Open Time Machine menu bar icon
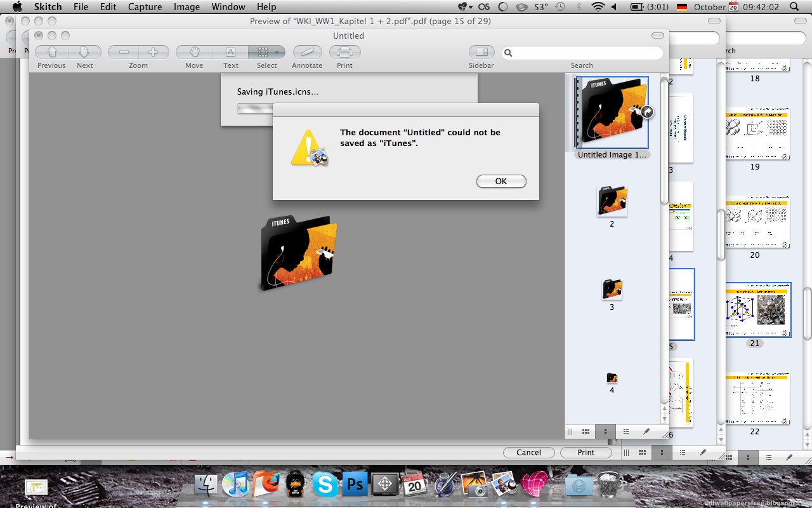This screenshot has width=812, height=508. [560, 7]
